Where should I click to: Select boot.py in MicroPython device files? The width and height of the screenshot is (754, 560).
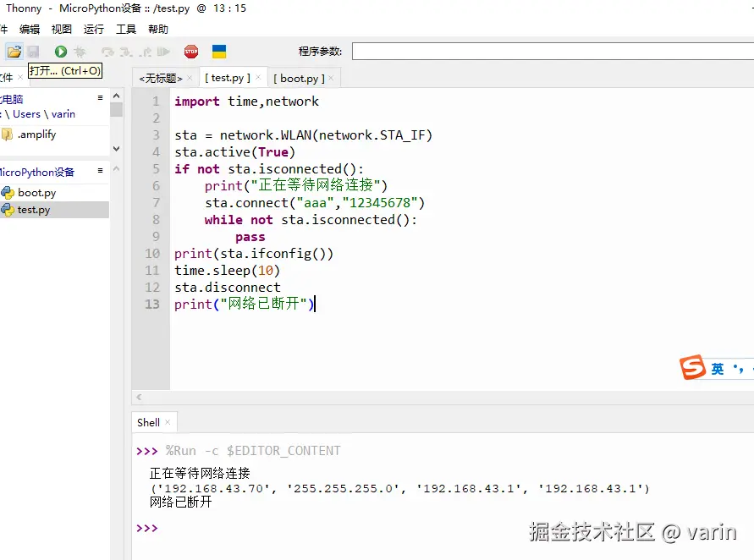pos(36,193)
